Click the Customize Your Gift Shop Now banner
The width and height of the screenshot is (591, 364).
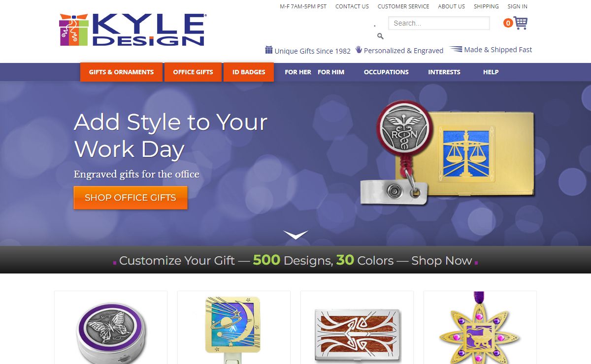295,260
